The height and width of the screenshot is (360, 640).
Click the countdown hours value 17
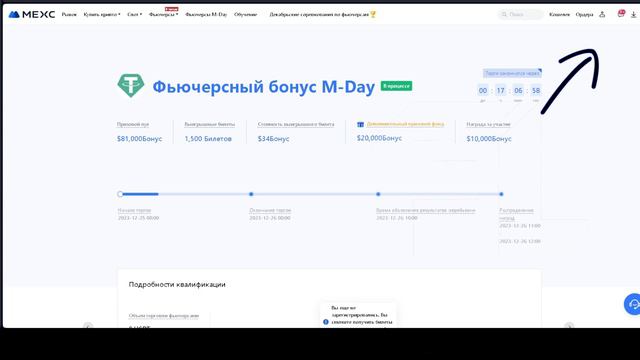point(500,90)
